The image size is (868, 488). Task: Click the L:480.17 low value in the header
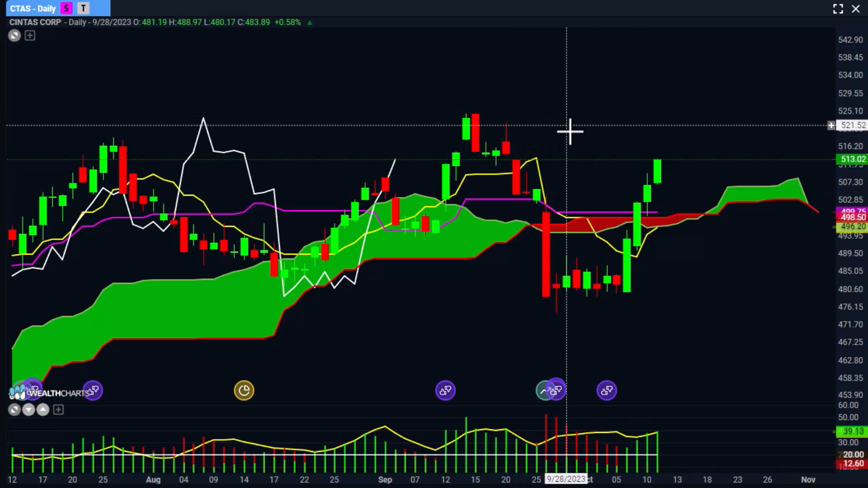click(219, 22)
